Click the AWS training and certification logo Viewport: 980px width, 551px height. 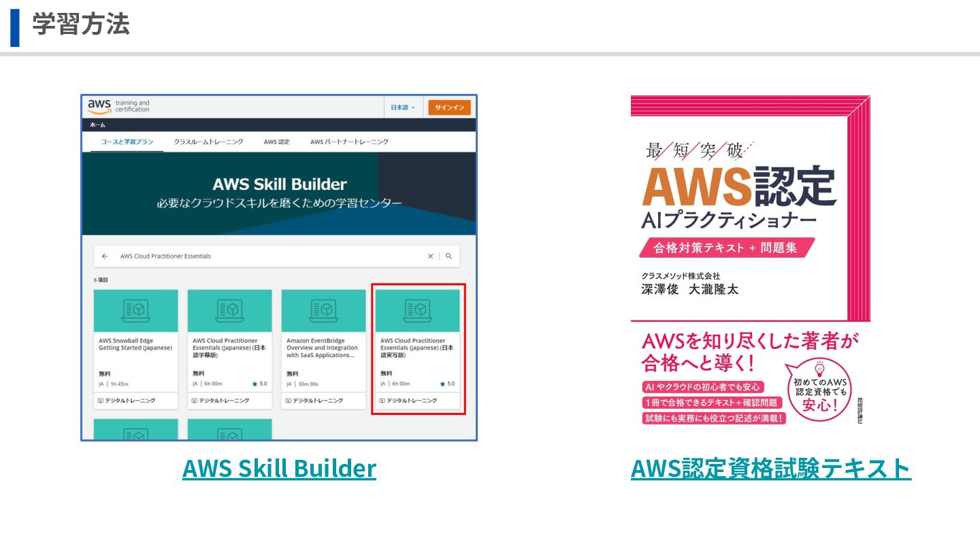pyautogui.click(x=118, y=107)
